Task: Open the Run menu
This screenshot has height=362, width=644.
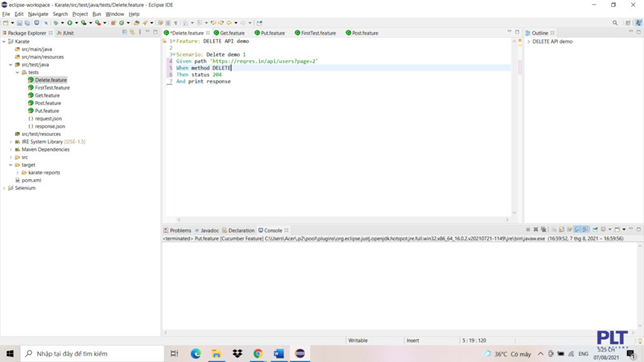Action: (97, 14)
